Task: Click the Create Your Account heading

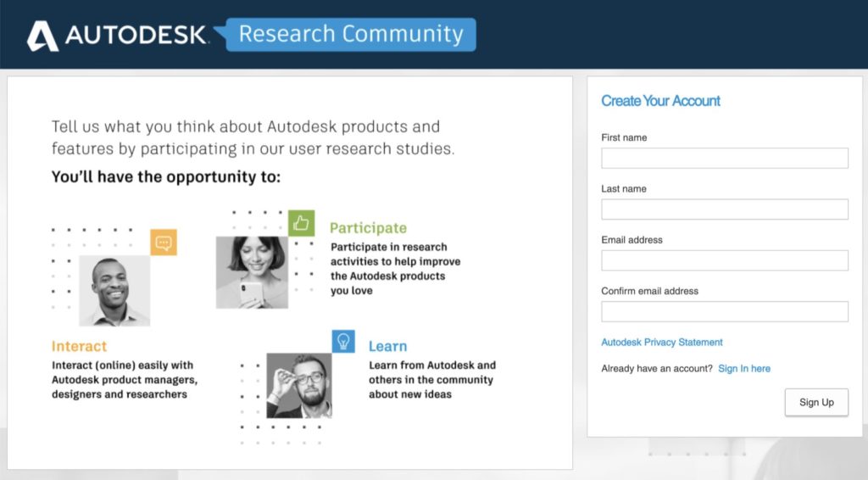Action: tap(660, 101)
